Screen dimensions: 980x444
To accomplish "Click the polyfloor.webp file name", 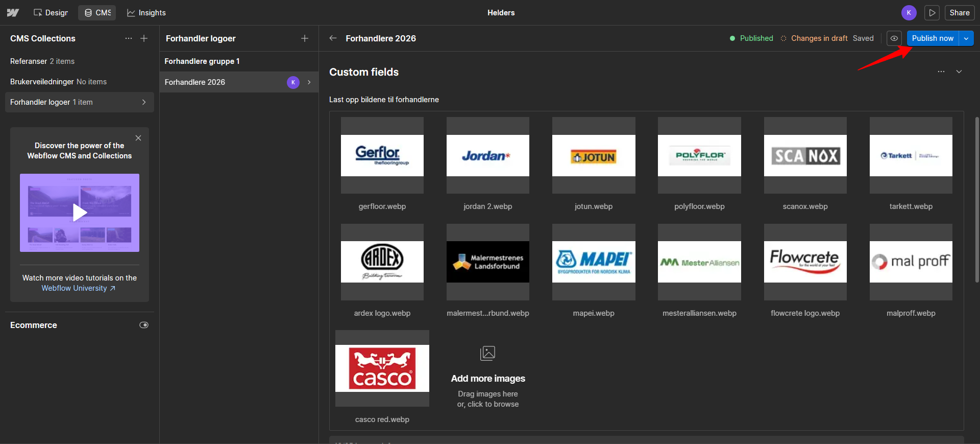I will pyautogui.click(x=699, y=206).
